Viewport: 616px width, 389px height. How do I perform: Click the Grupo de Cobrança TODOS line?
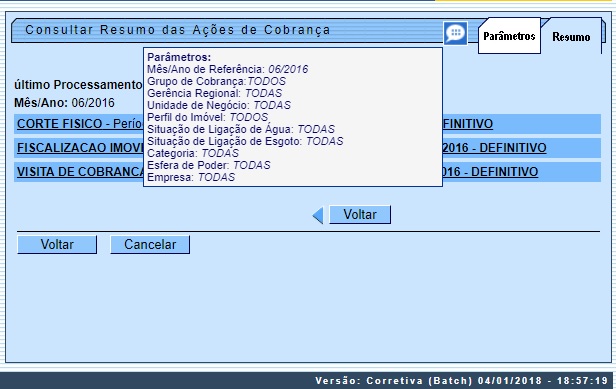coord(216,81)
